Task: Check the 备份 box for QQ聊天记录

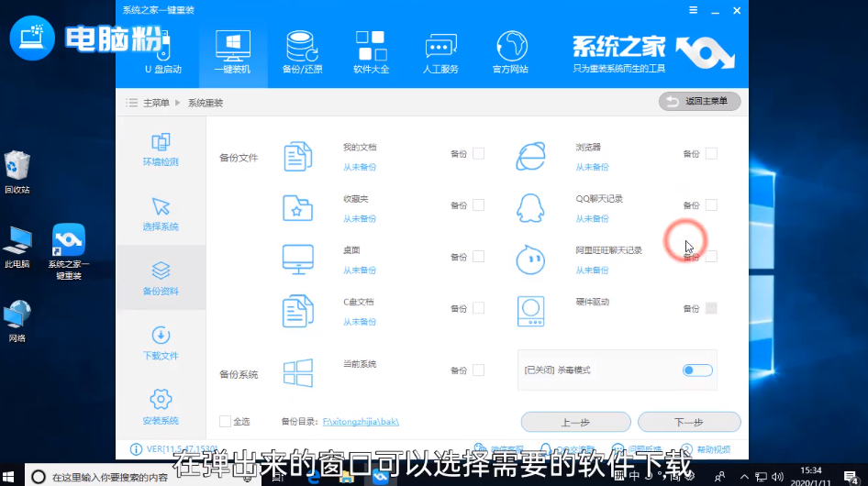Action: coord(711,204)
